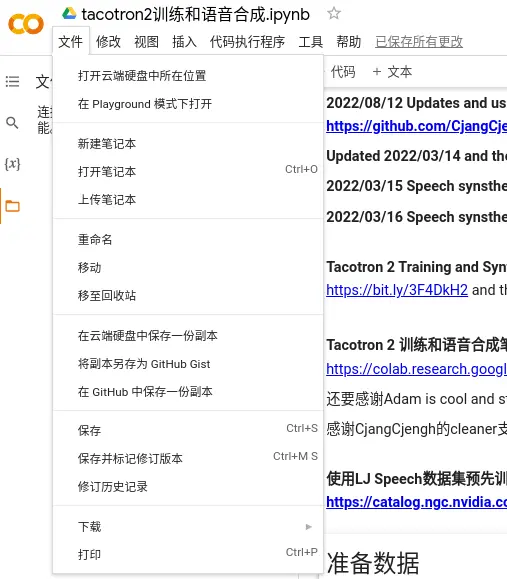Click 使用LJ Speech数据集预先训 text

417,479
